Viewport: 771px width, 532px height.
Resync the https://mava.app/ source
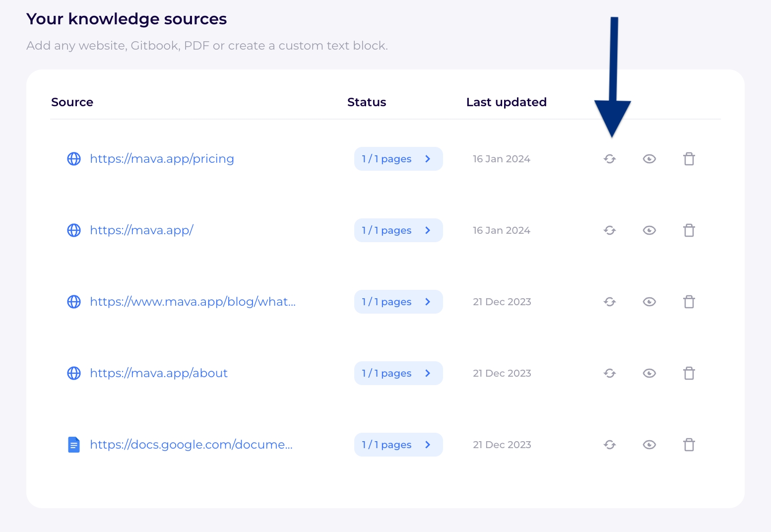point(610,230)
